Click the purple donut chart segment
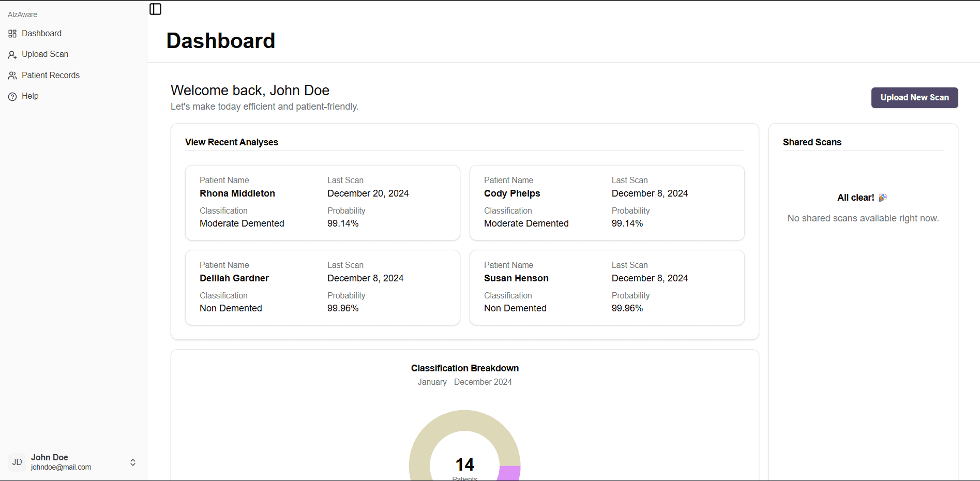Screen dimensions: 980x481 tap(509, 473)
